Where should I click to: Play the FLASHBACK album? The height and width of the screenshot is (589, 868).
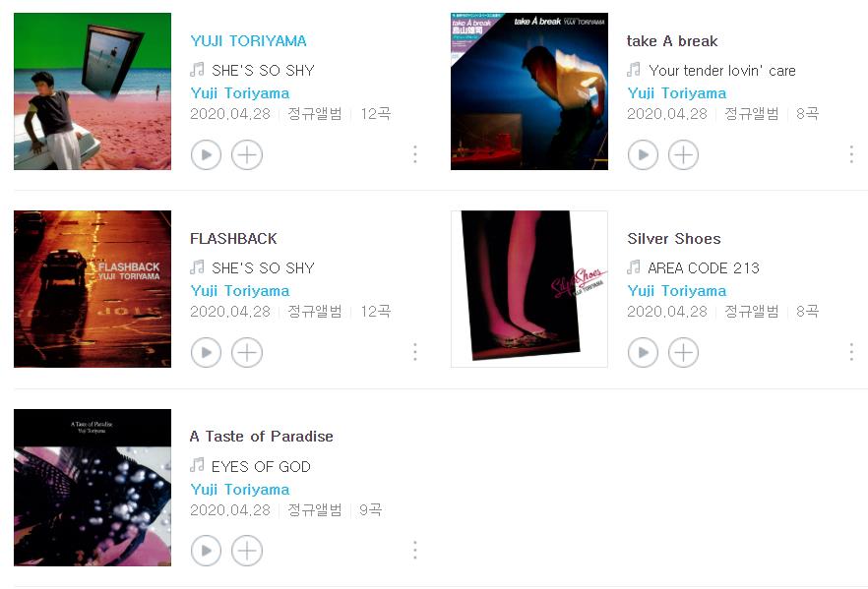[206, 352]
